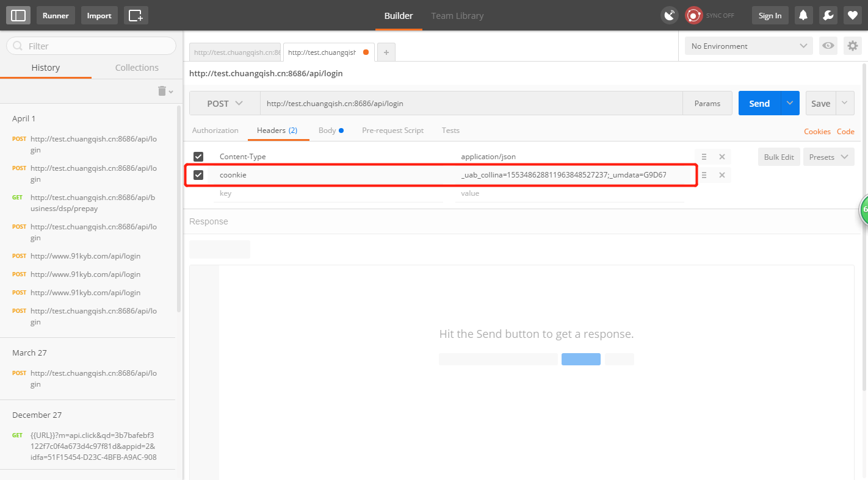Select the History tab
The width and height of the screenshot is (868, 480).
tap(46, 68)
